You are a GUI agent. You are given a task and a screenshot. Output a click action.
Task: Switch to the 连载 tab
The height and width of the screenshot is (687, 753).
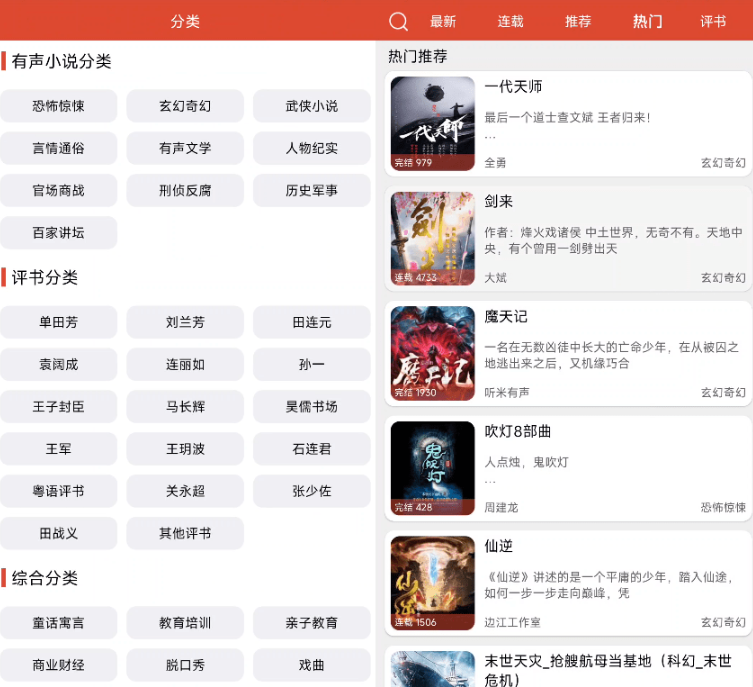[510, 21]
